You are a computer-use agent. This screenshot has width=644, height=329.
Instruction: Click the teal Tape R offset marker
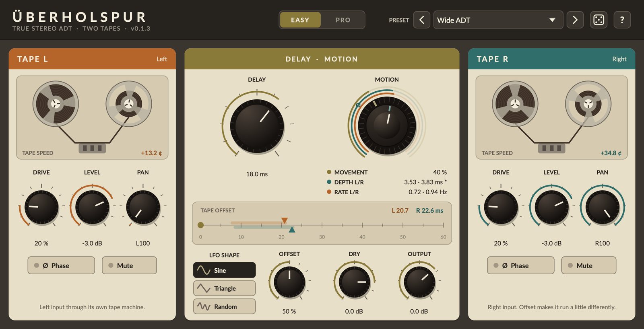292,229
